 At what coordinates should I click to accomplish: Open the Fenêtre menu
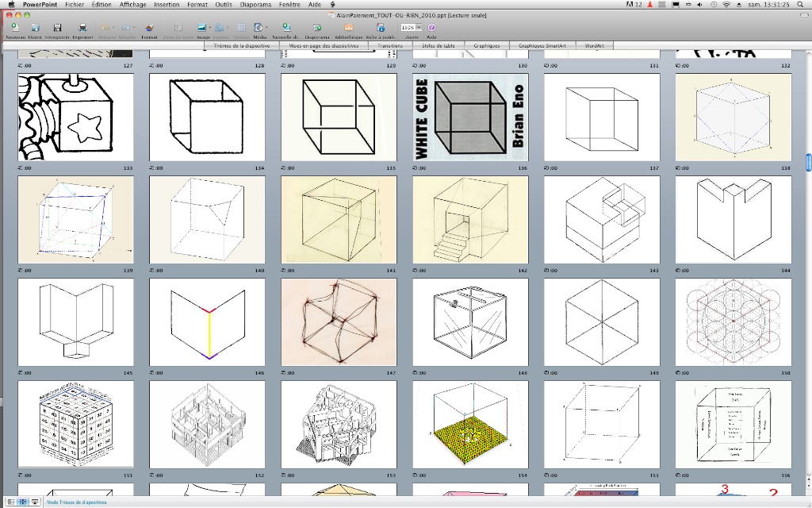click(x=289, y=5)
